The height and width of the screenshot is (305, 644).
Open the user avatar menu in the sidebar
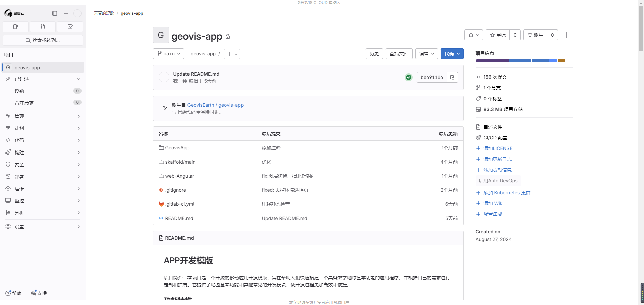(x=77, y=13)
